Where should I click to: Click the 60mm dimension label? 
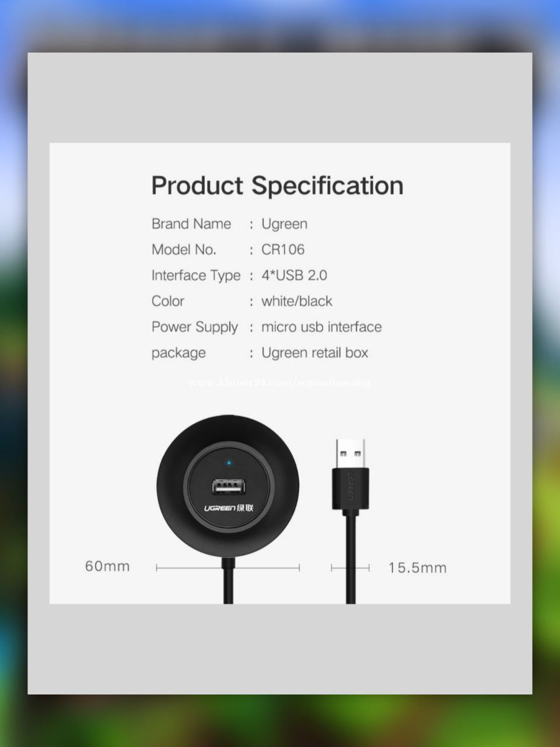(x=107, y=566)
